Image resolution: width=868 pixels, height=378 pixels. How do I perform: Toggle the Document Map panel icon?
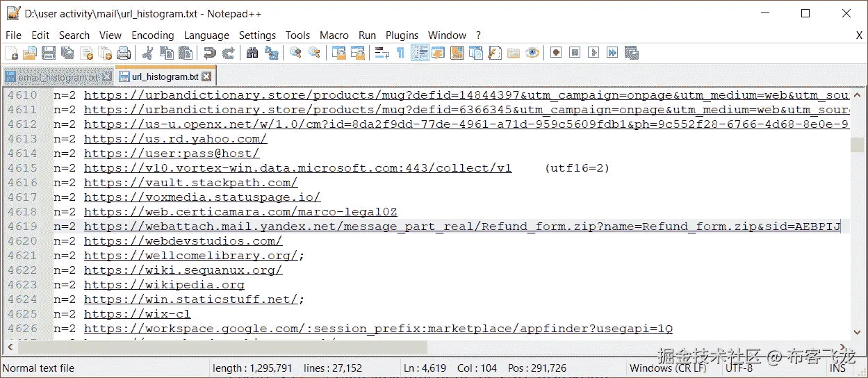pos(457,53)
